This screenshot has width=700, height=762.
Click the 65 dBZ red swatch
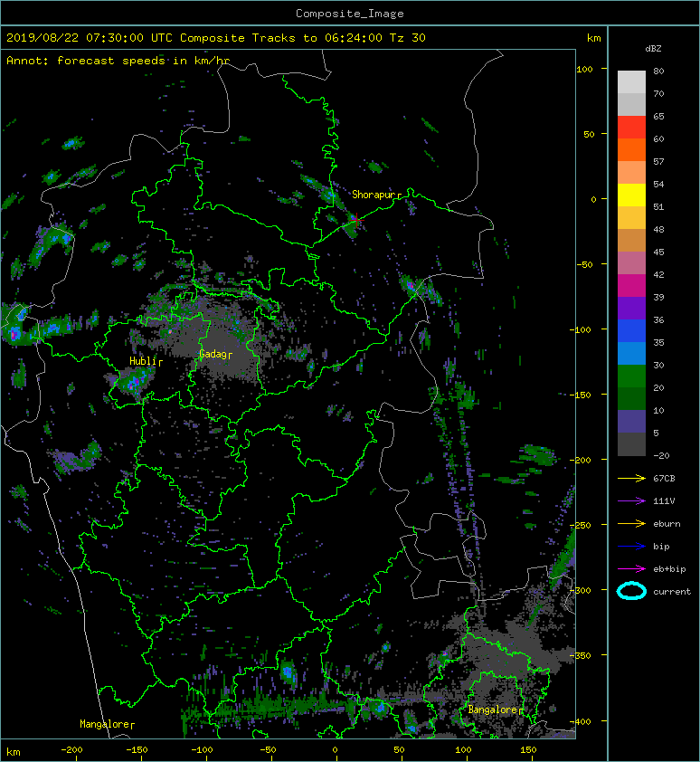pos(631,128)
